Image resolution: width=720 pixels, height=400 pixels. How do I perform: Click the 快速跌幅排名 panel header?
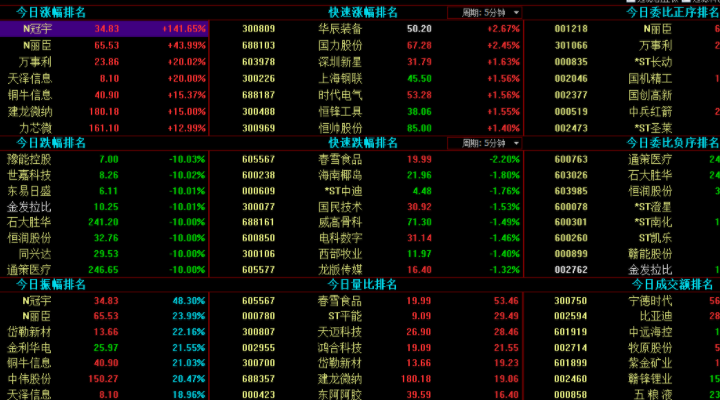tap(363, 143)
